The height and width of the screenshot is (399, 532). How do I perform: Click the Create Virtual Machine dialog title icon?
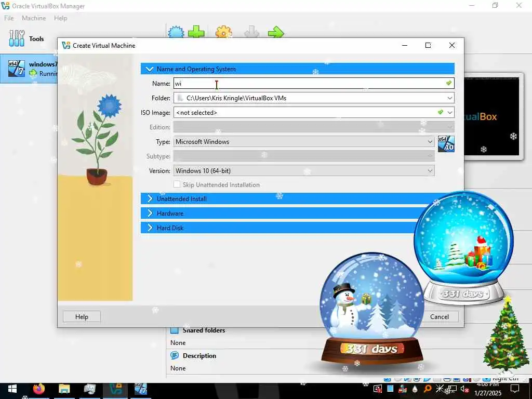(66, 46)
